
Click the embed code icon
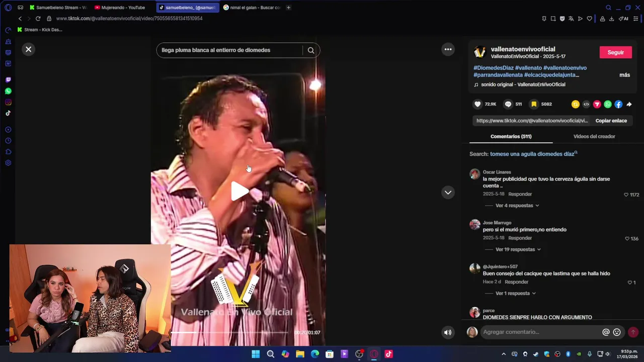pyautogui.click(x=586, y=104)
